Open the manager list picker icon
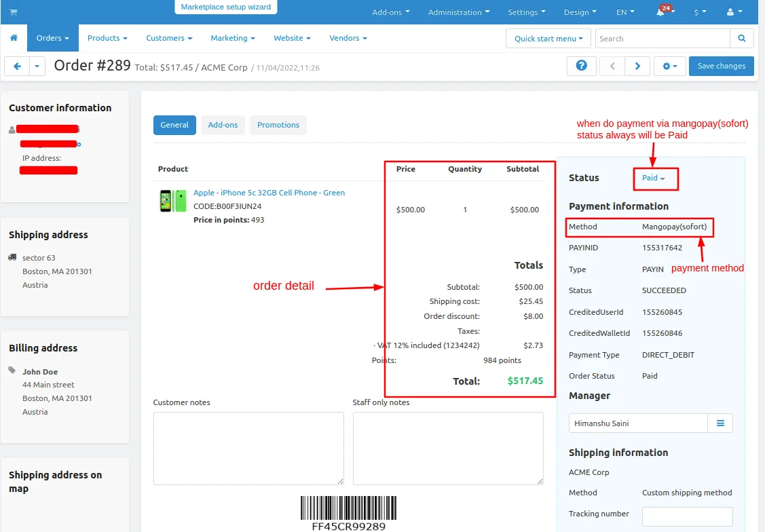Image resolution: width=765 pixels, height=532 pixels. coord(720,423)
